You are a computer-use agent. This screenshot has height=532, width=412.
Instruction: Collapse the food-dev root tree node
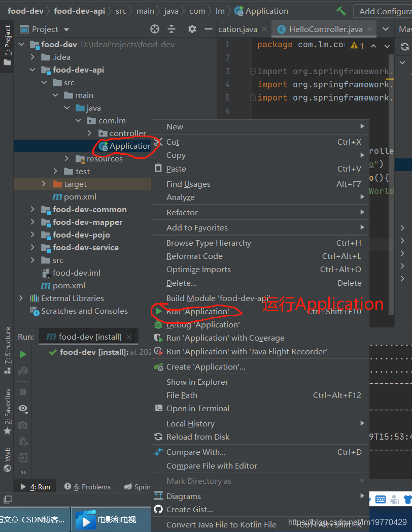coord(21,45)
